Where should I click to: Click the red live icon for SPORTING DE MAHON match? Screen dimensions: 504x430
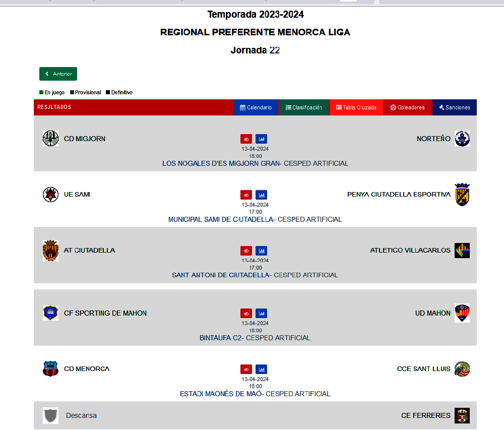(246, 313)
